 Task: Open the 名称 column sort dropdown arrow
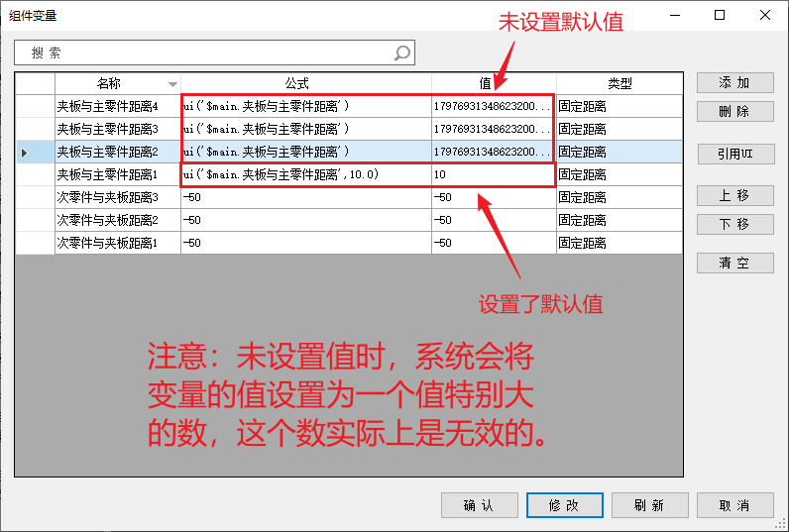click(x=172, y=84)
